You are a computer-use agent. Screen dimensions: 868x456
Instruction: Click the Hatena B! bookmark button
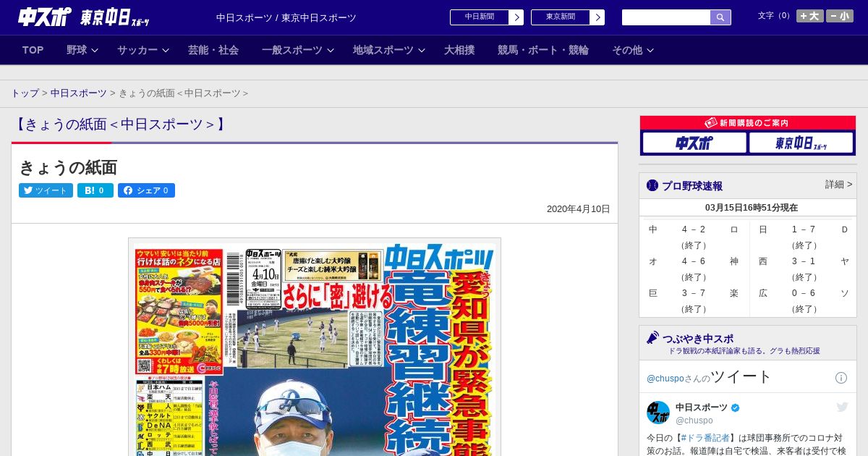click(95, 190)
